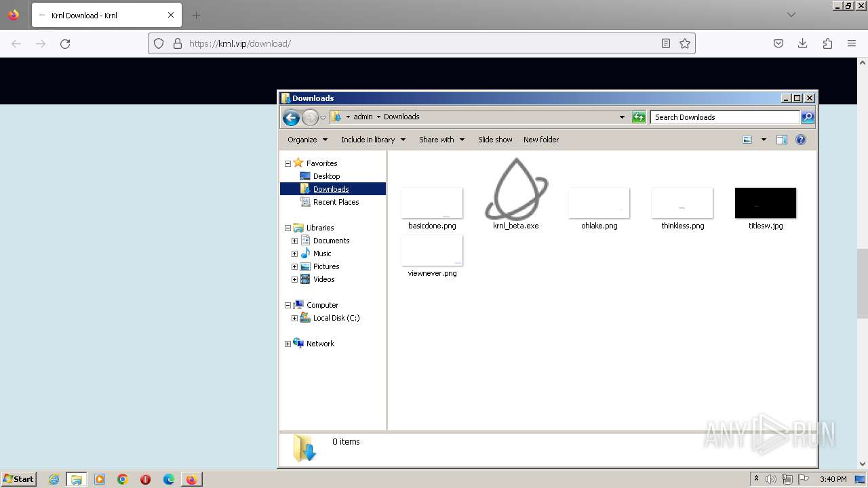The height and width of the screenshot is (488, 868).
Task: Expand Videos library node
Action: pyautogui.click(x=295, y=279)
